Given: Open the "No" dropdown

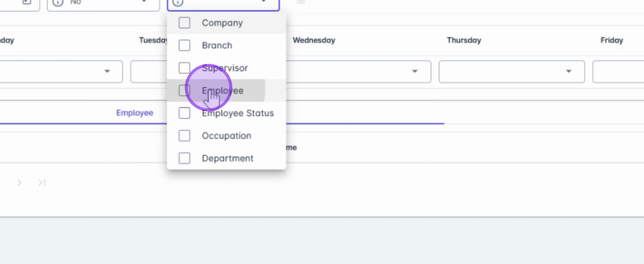Looking at the screenshot, I should 144,1.
